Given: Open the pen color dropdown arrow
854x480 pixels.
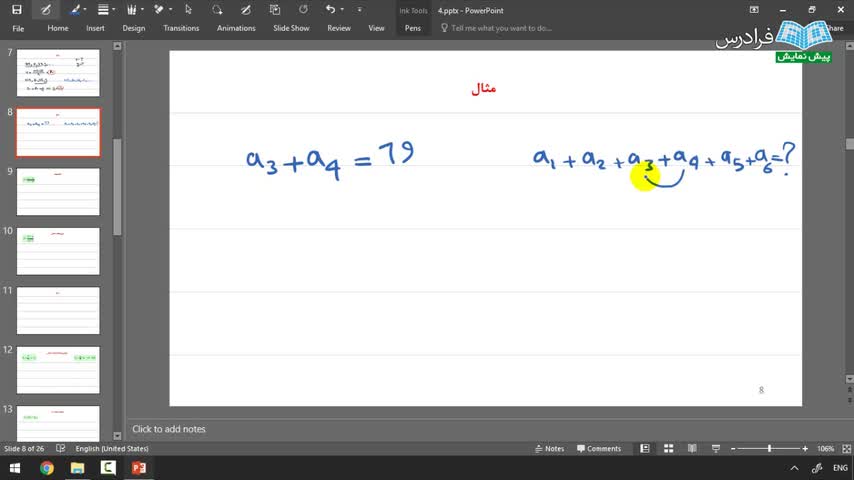Looking at the screenshot, I should pyautogui.click(x=85, y=10).
